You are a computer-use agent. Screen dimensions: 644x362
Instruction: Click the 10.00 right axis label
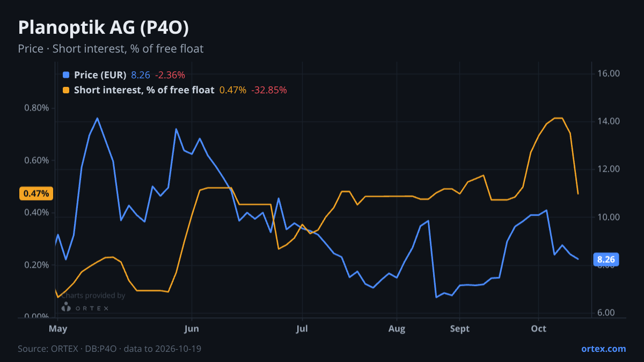(609, 217)
